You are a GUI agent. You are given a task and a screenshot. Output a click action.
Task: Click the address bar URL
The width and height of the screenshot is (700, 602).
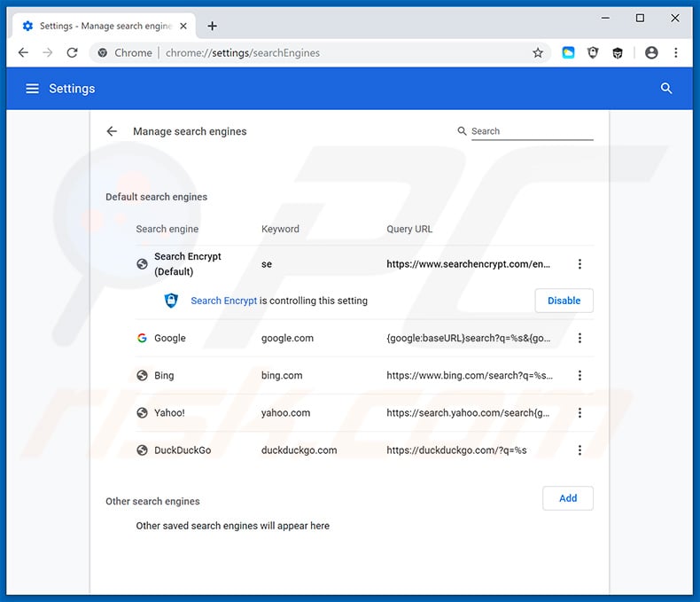click(x=243, y=52)
